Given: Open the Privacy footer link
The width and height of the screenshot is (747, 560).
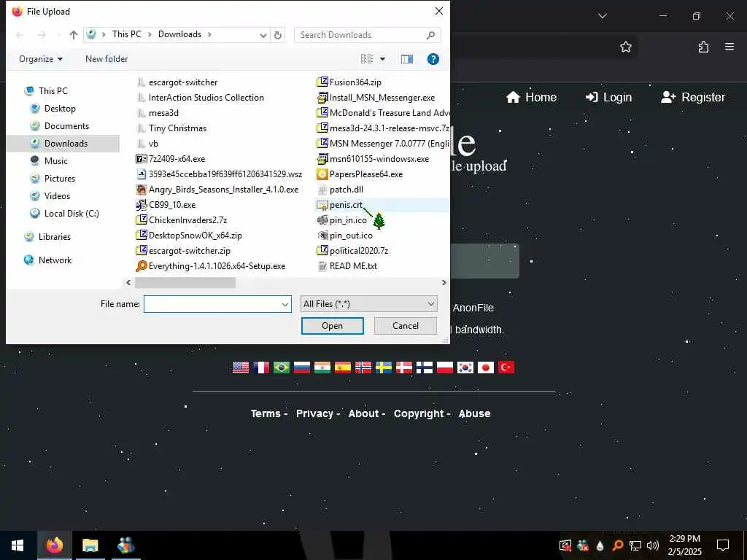Looking at the screenshot, I should [314, 413].
